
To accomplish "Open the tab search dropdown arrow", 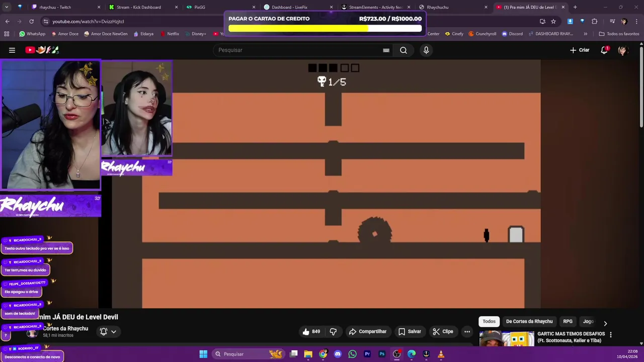I will (x=6, y=7).
